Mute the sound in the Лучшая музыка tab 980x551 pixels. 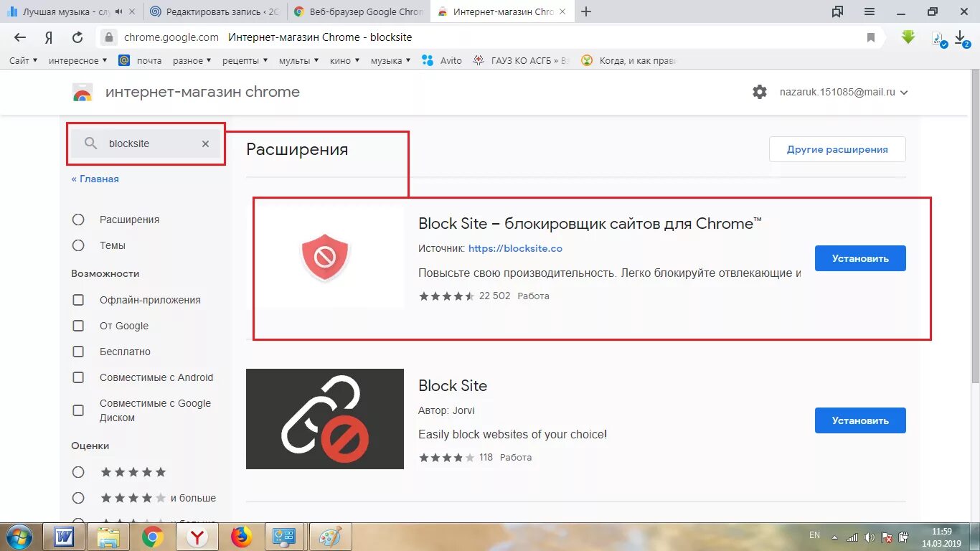[119, 11]
